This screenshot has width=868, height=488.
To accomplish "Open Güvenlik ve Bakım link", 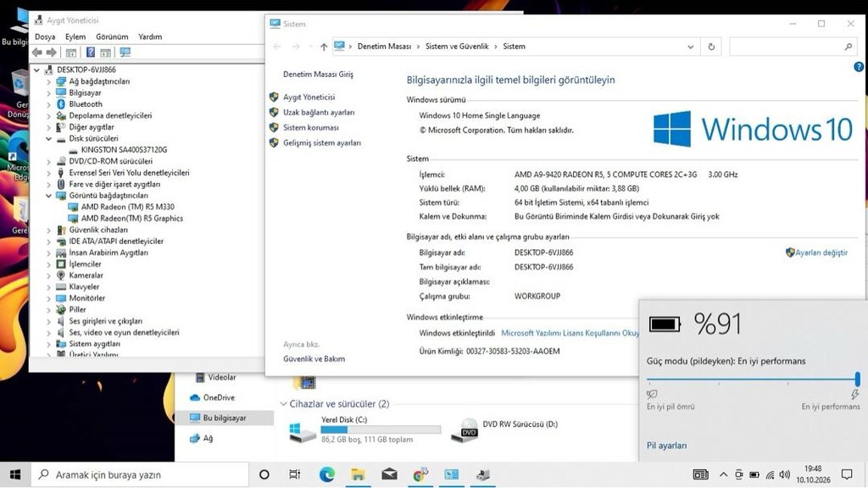I will [314, 358].
